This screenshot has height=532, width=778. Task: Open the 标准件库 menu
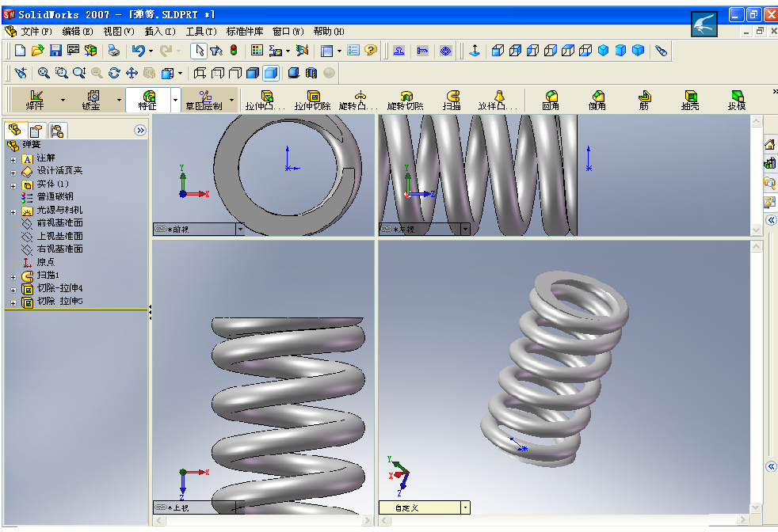click(245, 32)
